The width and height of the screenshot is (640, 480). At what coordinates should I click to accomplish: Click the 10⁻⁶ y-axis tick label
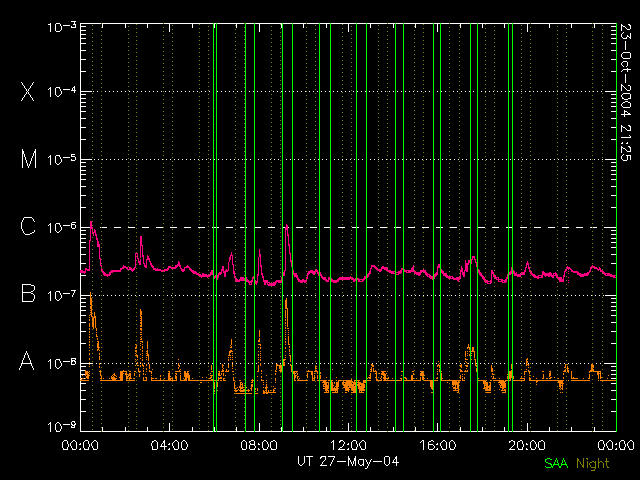click(x=62, y=228)
